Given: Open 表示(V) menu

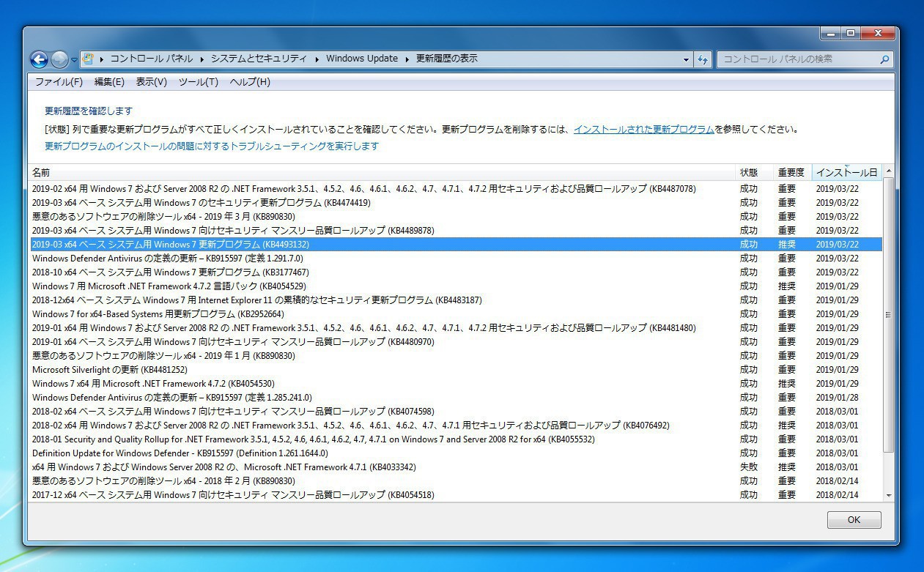Looking at the screenshot, I should coord(151,82).
